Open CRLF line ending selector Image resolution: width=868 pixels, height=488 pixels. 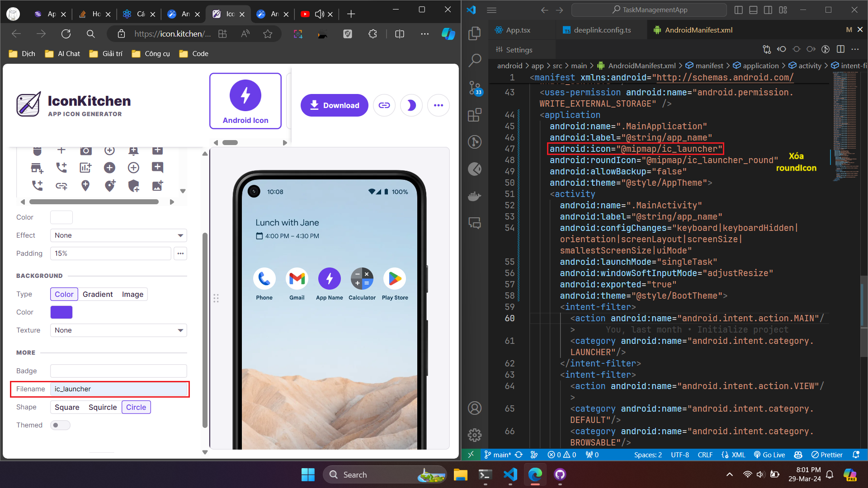point(705,455)
